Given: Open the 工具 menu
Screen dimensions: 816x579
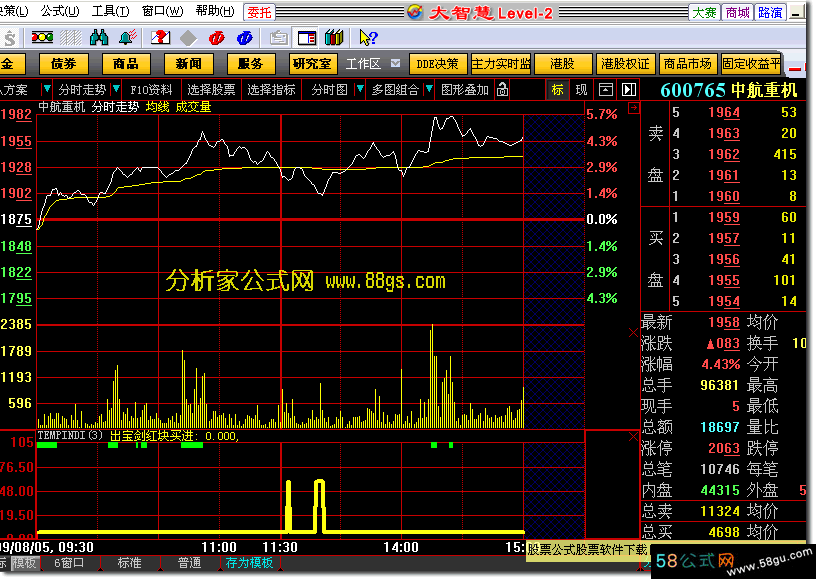Looking at the screenshot, I should click(110, 11).
